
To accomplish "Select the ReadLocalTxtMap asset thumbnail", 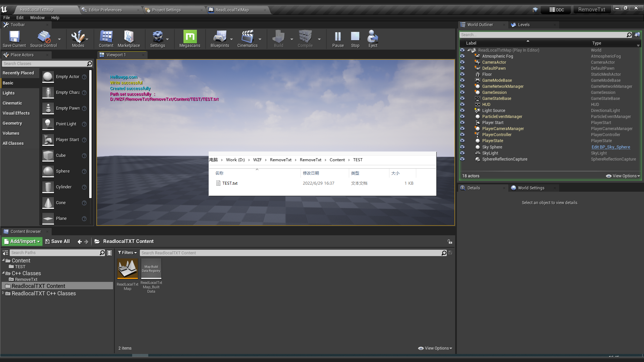I will click(x=127, y=268).
